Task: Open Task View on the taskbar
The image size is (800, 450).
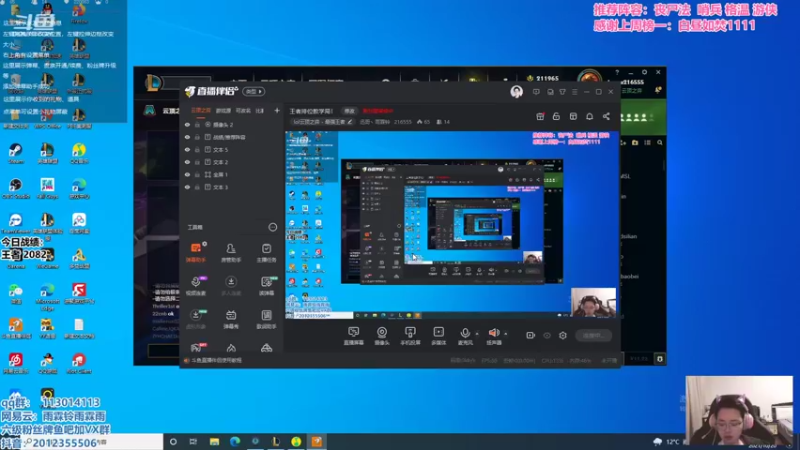Action: 193,442
